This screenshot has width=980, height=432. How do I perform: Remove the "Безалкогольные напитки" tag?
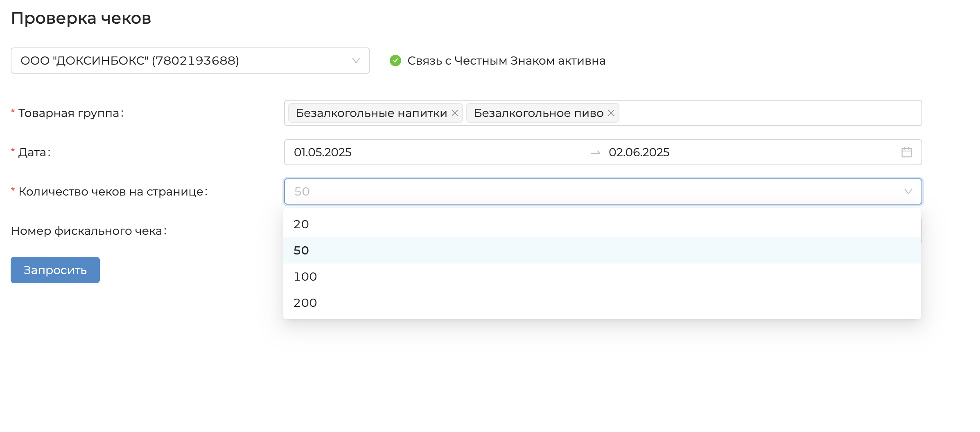click(x=454, y=113)
